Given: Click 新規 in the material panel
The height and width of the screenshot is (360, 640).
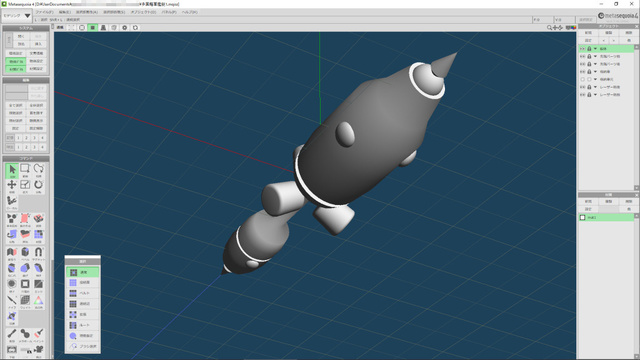Looking at the screenshot, I should 588,202.
